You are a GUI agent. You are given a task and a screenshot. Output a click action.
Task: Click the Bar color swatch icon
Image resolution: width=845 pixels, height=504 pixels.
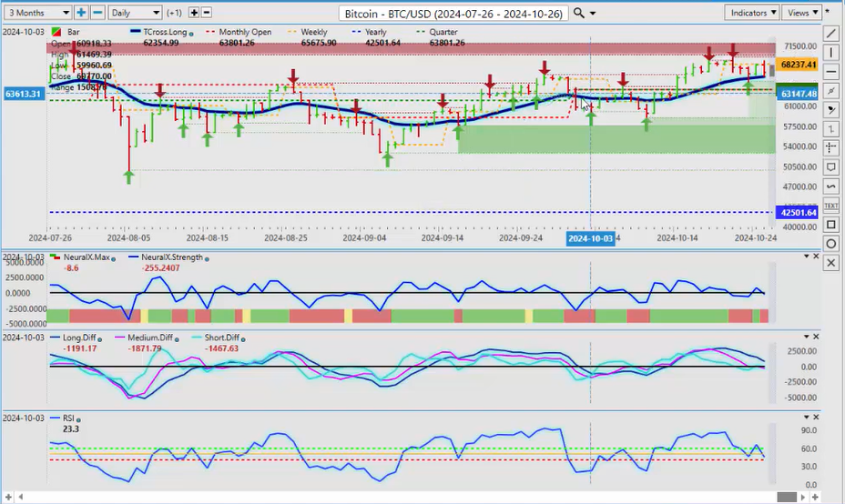point(56,33)
